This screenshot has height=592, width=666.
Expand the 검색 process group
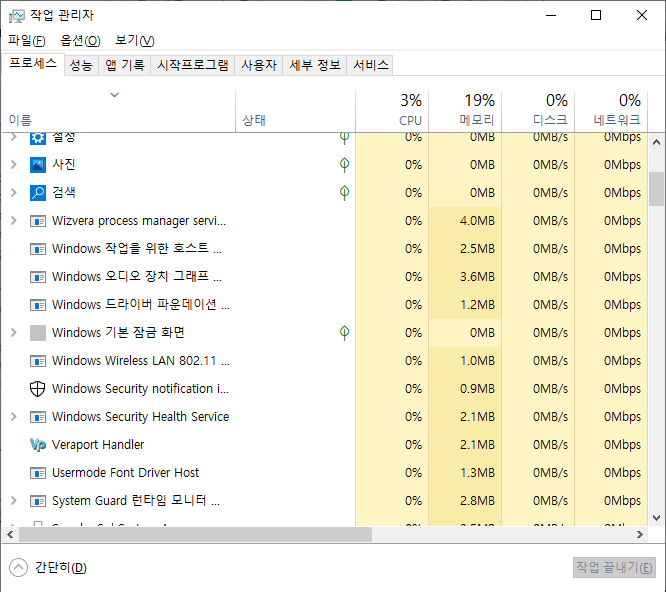click(x=14, y=193)
